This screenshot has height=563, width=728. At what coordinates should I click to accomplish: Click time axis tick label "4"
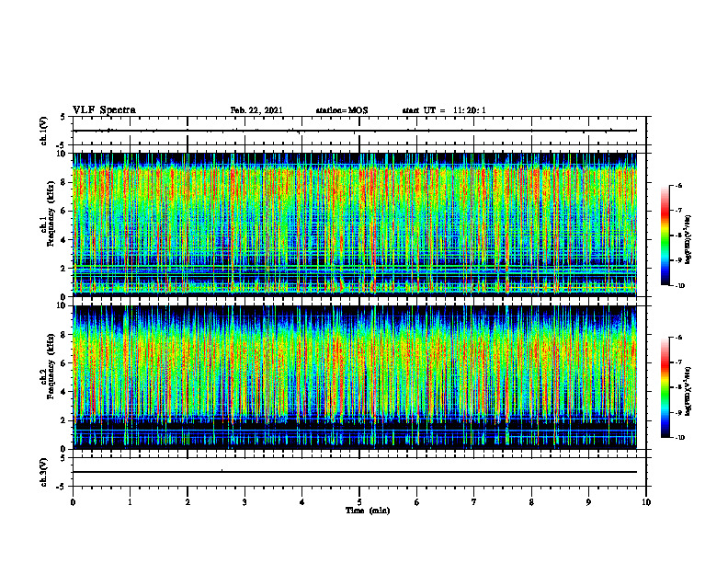coord(302,502)
